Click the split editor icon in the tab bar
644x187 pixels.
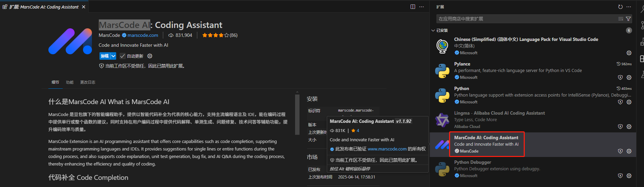(x=413, y=6)
